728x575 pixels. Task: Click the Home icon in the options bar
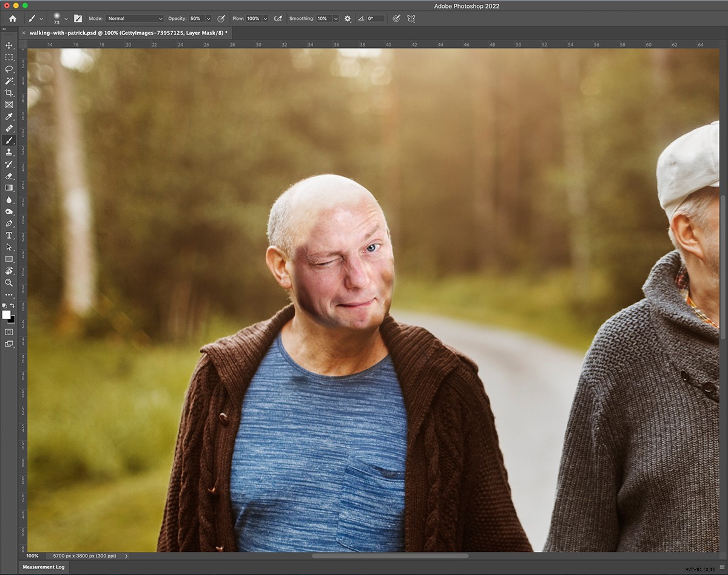[12, 18]
